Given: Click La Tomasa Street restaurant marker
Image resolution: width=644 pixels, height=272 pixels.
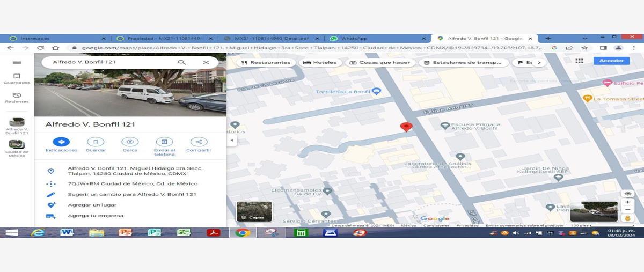Looking at the screenshot, I should coord(587,98).
